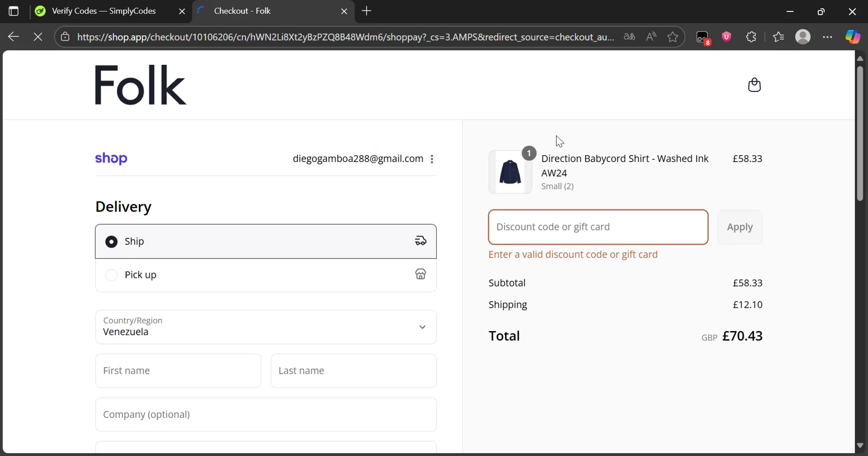Viewport: 868px width, 456px height.
Task: Select the Ship delivery radio button
Action: (x=111, y=241)
